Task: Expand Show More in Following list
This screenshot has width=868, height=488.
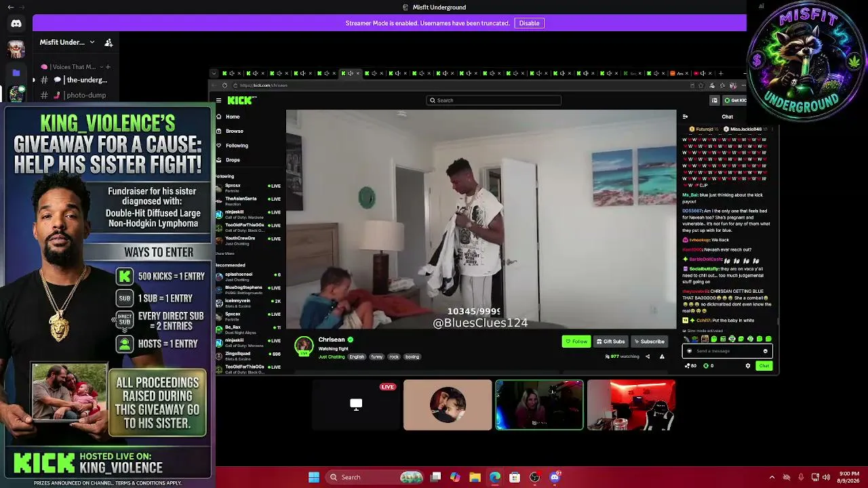Action: [224, 253]
